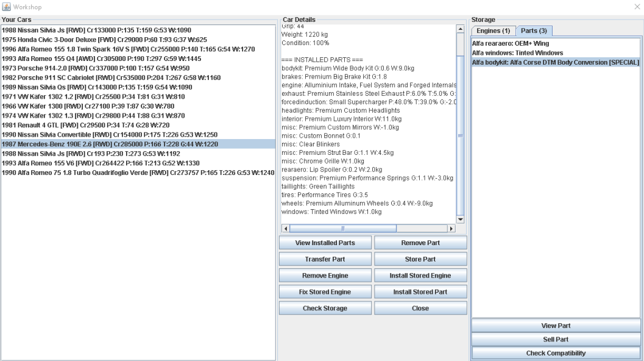
Task: Select the Alfa rearaero: OEM+ Wing part
Action: click(556, 43)
